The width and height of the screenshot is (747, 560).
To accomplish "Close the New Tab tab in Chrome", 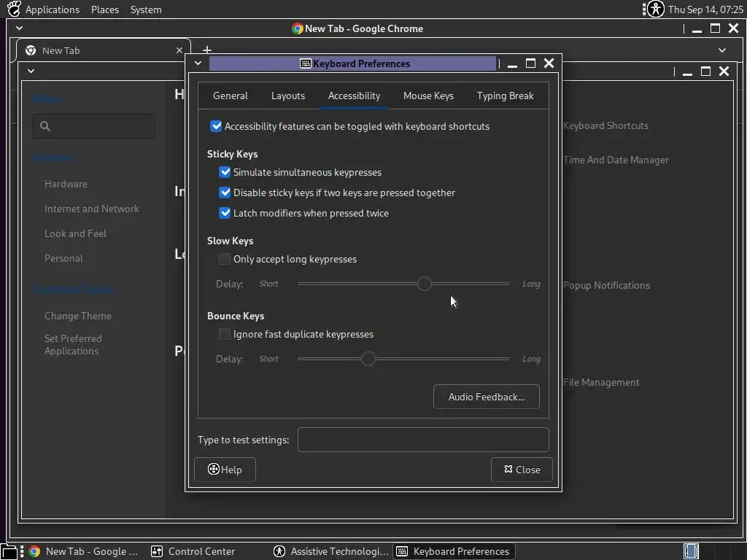I will tap(179, 50).
